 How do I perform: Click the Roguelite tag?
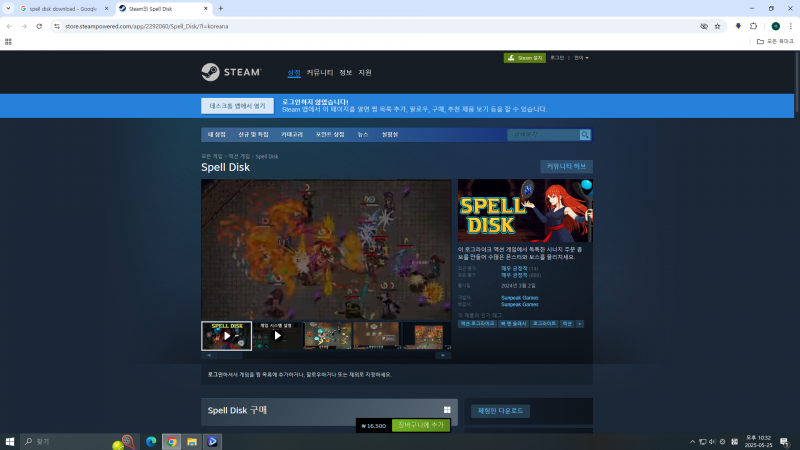[544, 324]
